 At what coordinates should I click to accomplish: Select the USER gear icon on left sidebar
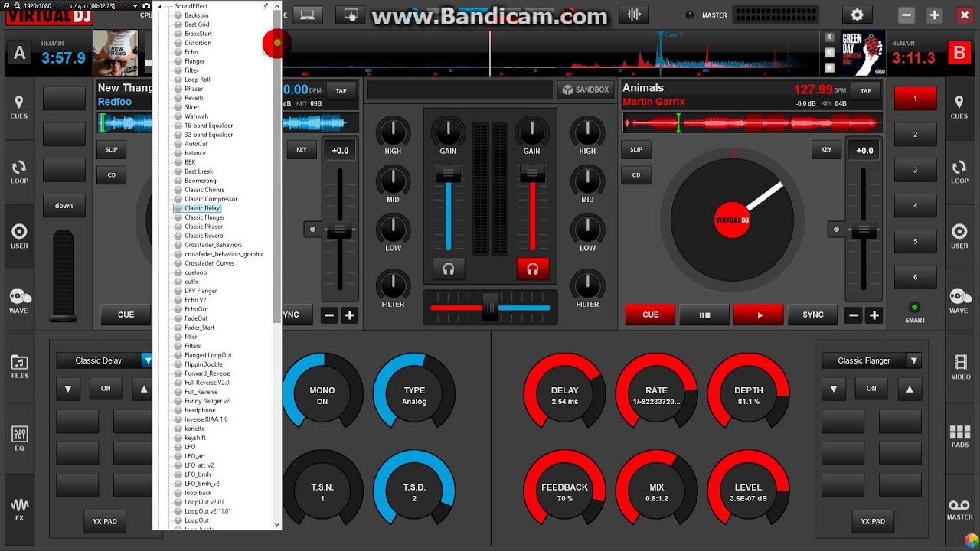19,236
